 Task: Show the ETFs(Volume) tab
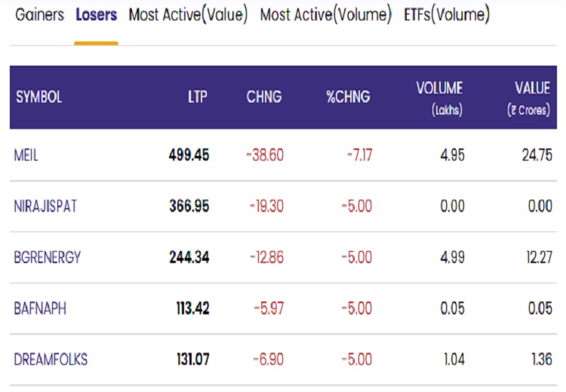[446, 15]
